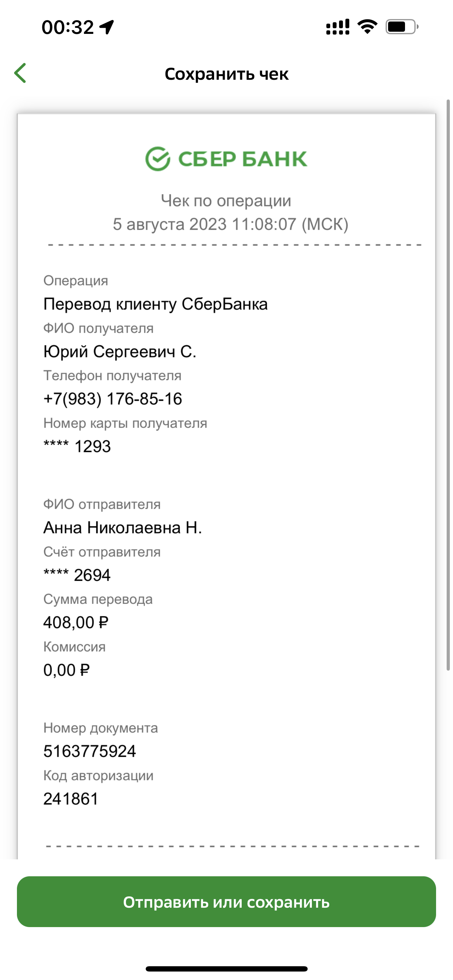The width and height of the screenshot is (453, 980).
Task: Tap the battery indicator icon
Action: (402, 27)
